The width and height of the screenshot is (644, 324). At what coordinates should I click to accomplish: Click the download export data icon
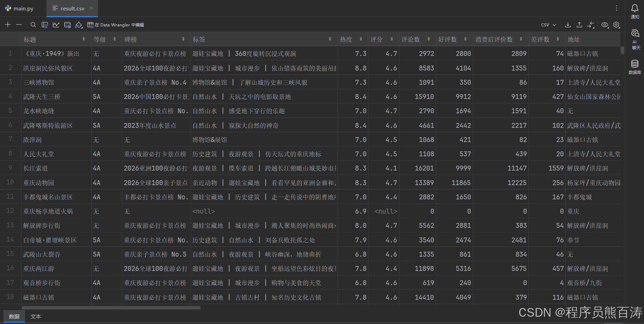click(x=568, y=25)
